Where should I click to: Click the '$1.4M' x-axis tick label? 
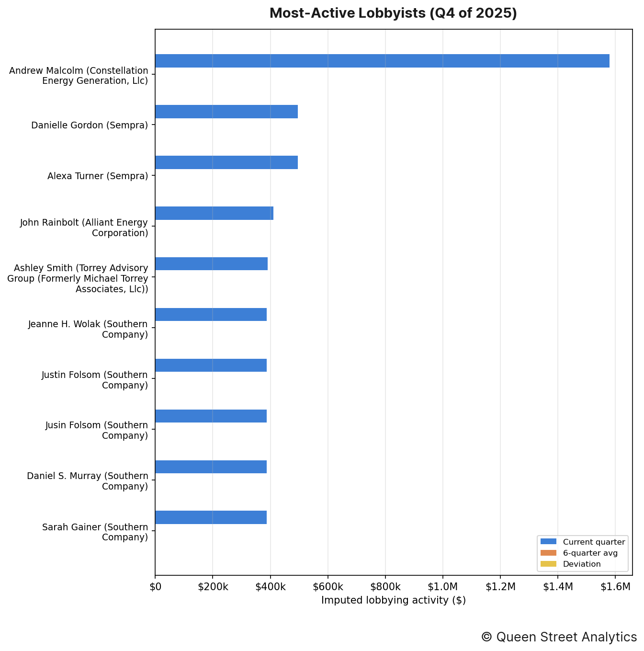(x=558, y=586)
